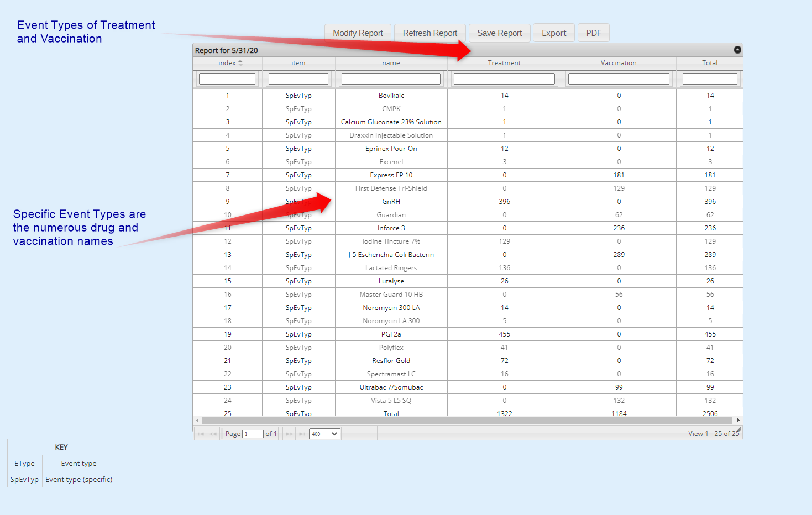Image resolution: width=812 pixels, height=515 pixels.
Task: Select the GnRH name cell
Action: [x=391, y=202]
